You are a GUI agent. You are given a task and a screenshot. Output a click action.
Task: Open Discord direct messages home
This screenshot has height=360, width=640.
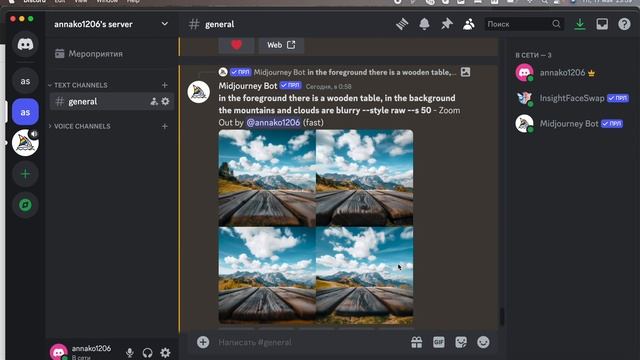coord(25,44)
